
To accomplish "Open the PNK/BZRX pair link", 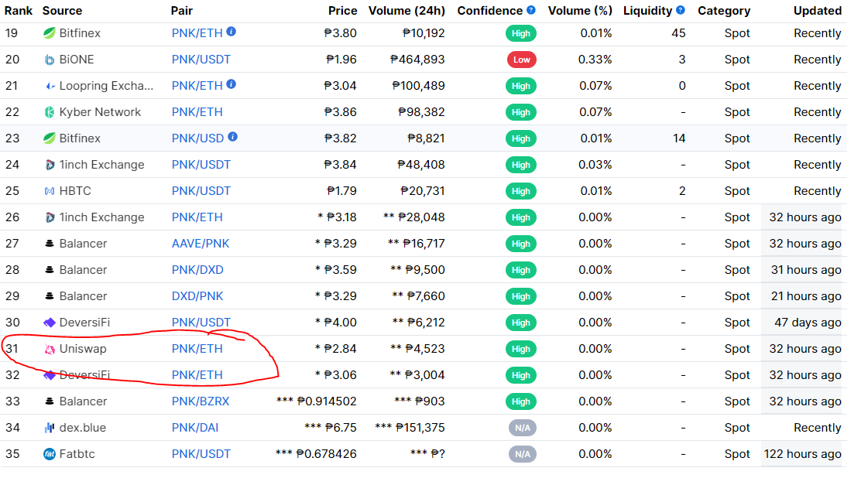I will tap(201, 401).
